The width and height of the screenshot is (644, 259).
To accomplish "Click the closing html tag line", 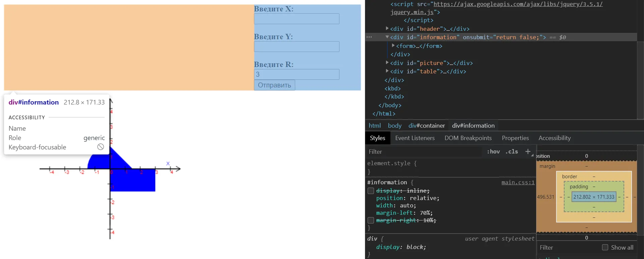I will click(x=384, y=114).
